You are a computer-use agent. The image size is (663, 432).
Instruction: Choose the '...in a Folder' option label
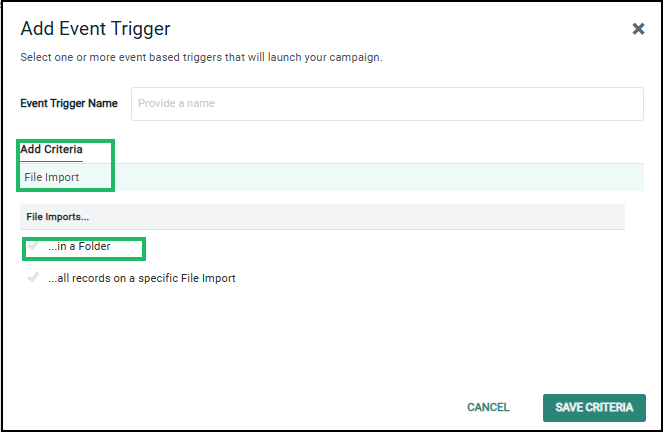point(79,246)
